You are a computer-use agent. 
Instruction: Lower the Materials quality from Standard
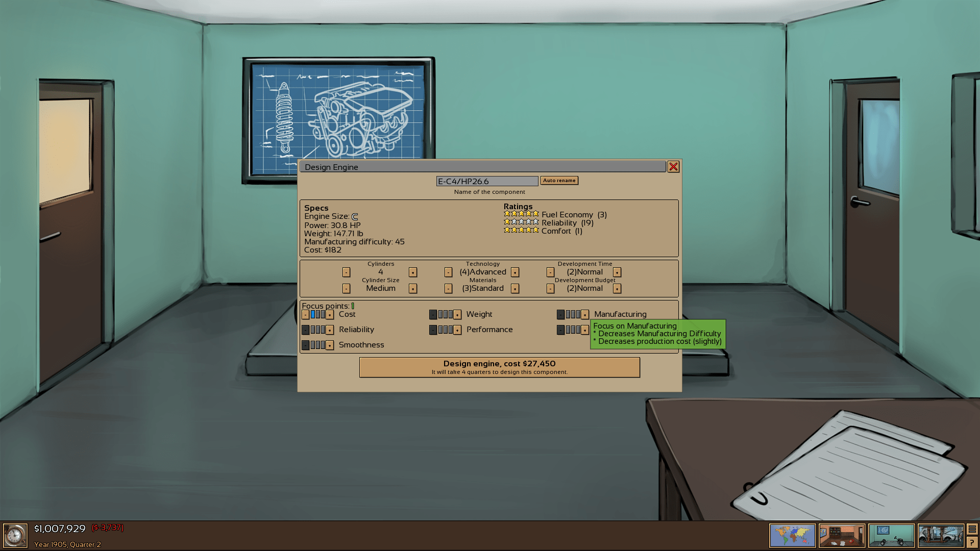tap(448, 289)
